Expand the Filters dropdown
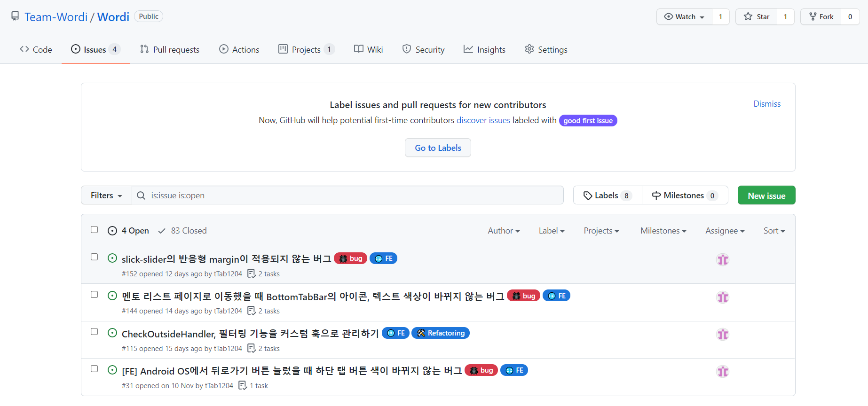 [106, 195]
